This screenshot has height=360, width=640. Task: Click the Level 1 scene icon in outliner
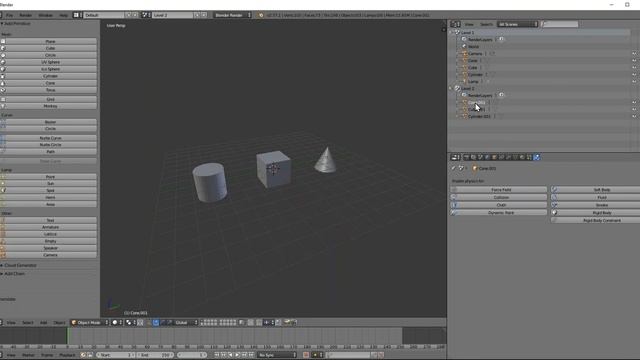tap(457, 32)
